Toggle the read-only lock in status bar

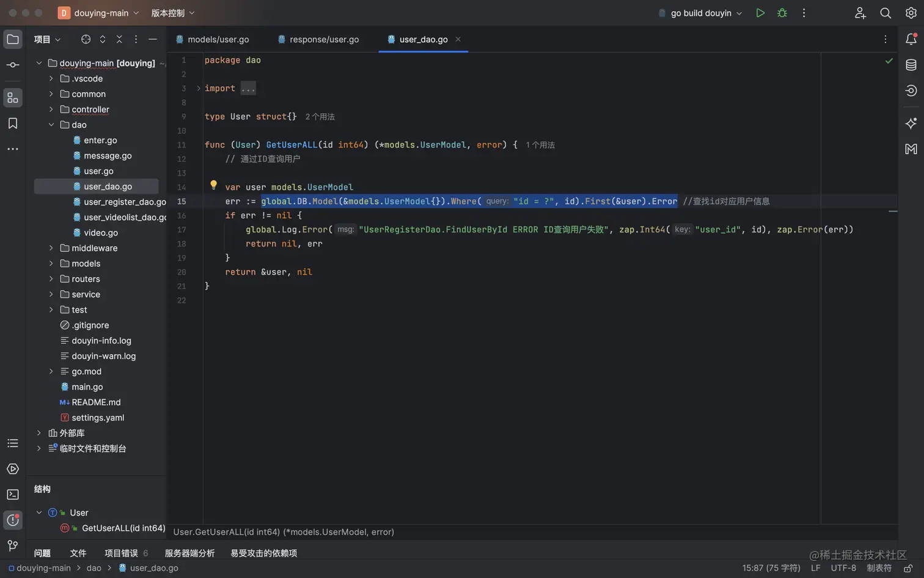click(x=909, y=568)
